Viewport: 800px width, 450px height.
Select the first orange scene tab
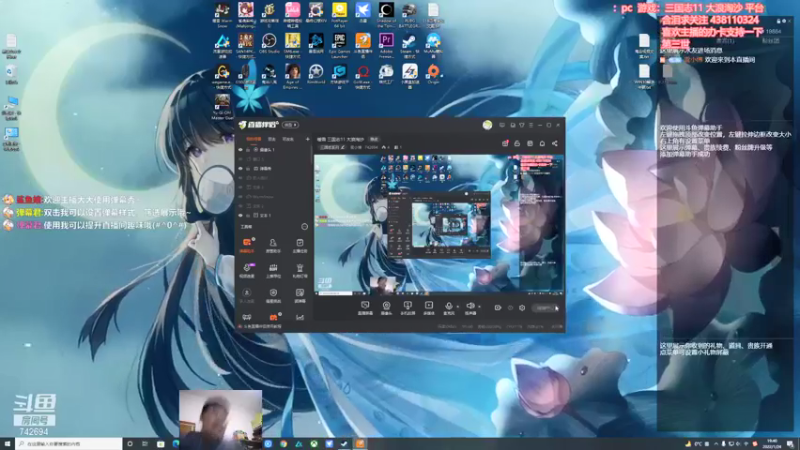(x=254, y=139)
